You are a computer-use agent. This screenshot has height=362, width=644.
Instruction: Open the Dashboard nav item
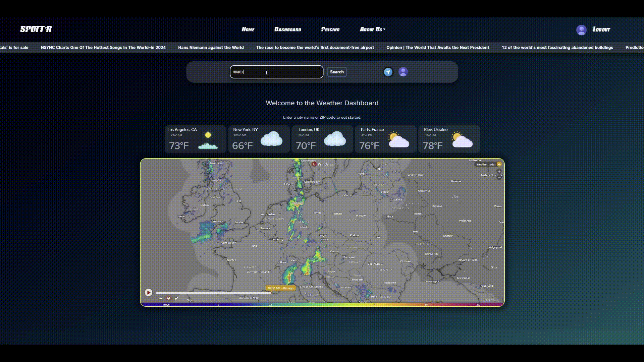287,29
